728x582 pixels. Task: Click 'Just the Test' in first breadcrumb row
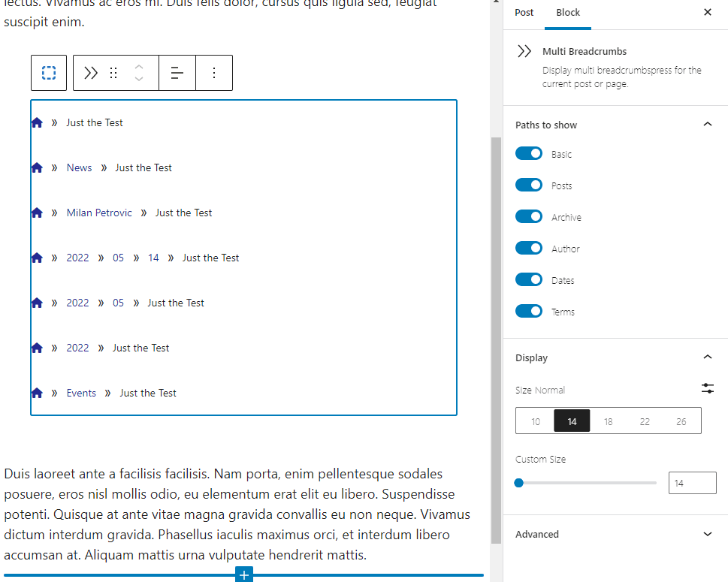tap(95, 122)
